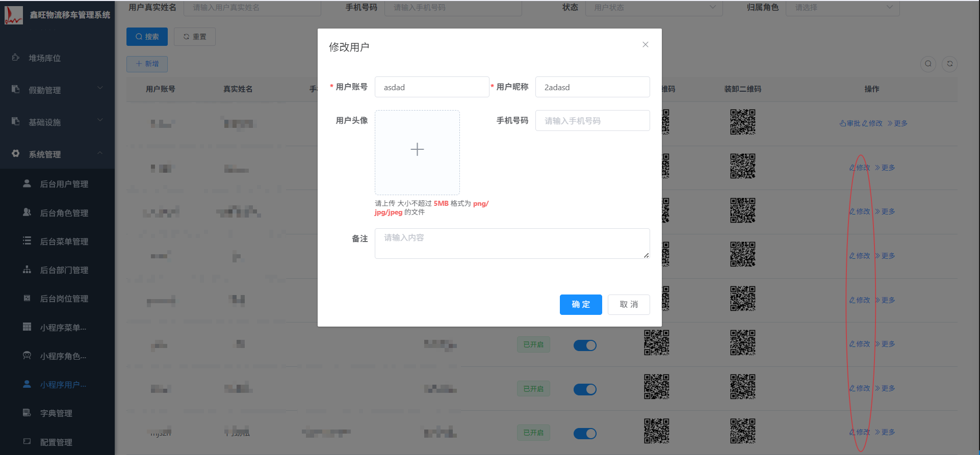
Task: Open 小程序角色 sidebar item
Action: coord(57,356)
